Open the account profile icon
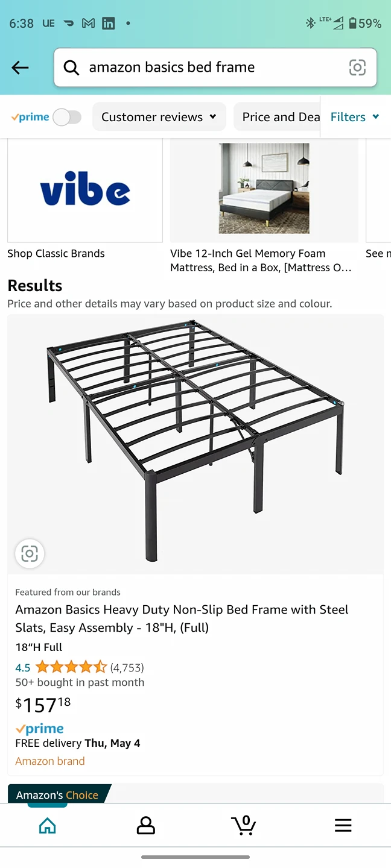391x868 pixels. (145, 825)
